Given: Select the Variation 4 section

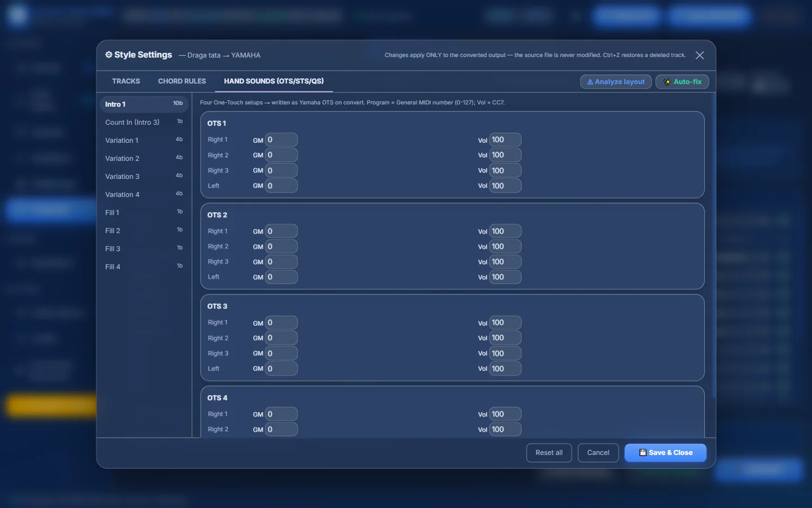Looking at the screenshot, I should click(144, 194).
